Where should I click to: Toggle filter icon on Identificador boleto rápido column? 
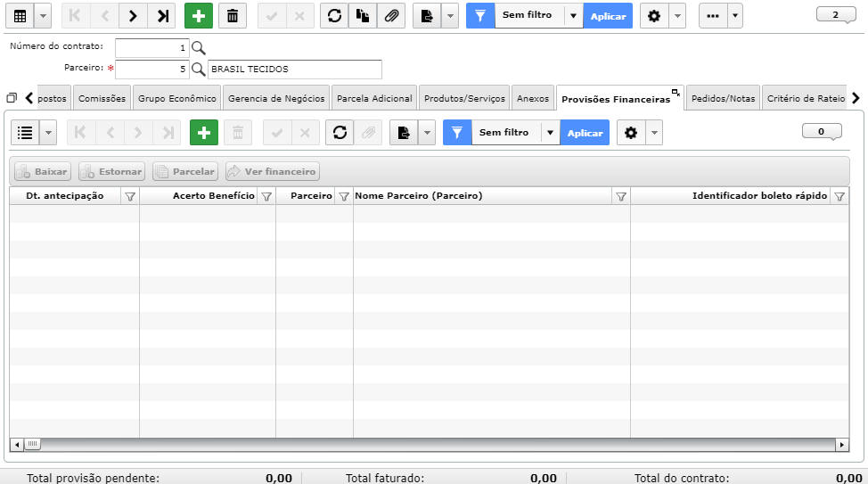839,197
